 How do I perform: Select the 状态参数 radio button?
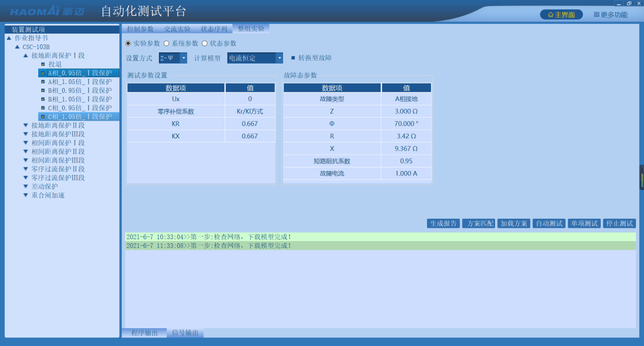tap(205, 44)
